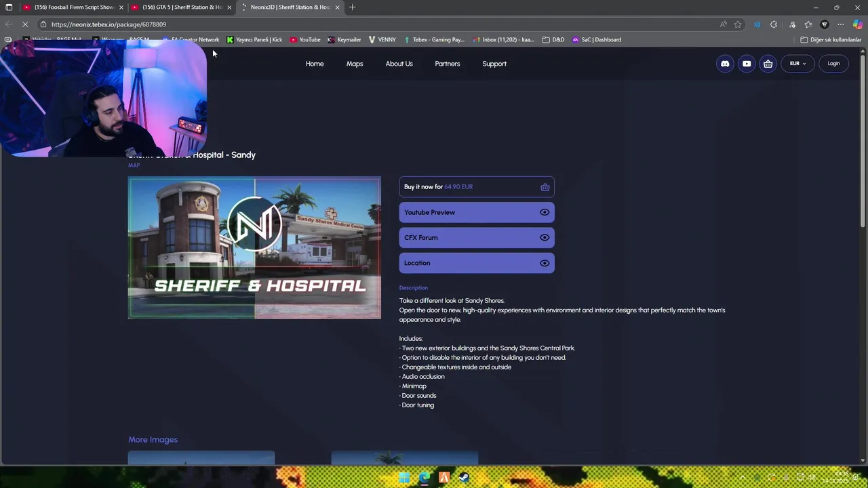Click the site info lock icon in address bar

point(43,24)
